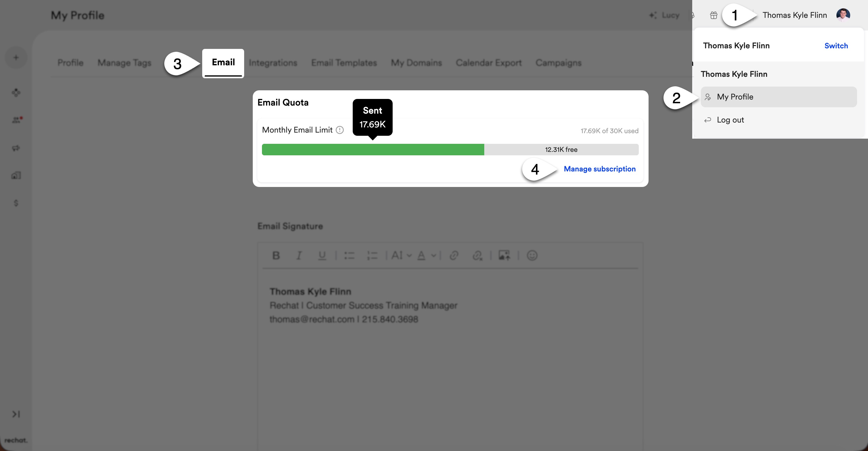Screen dimensions: 868x451
Task: Click the Switch account link
Action: [836, 46]
